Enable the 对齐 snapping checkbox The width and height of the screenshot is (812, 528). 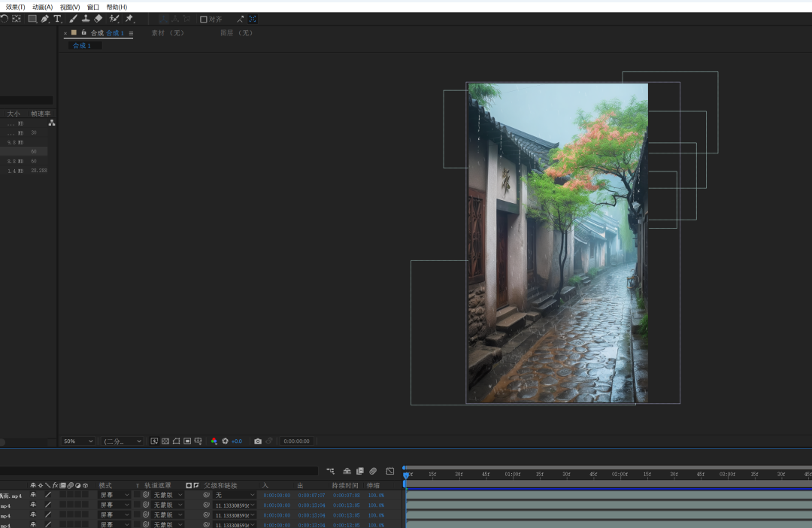pyautogui.click(x=203, y=18)
